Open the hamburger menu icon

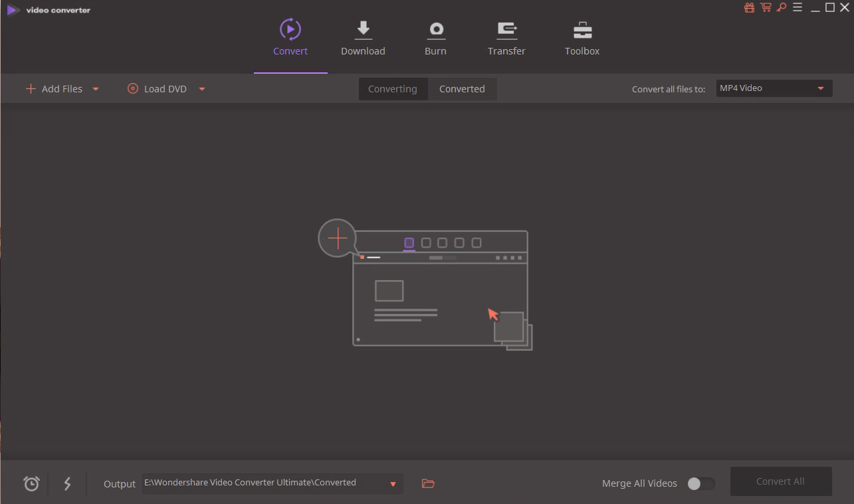[798, 7]
